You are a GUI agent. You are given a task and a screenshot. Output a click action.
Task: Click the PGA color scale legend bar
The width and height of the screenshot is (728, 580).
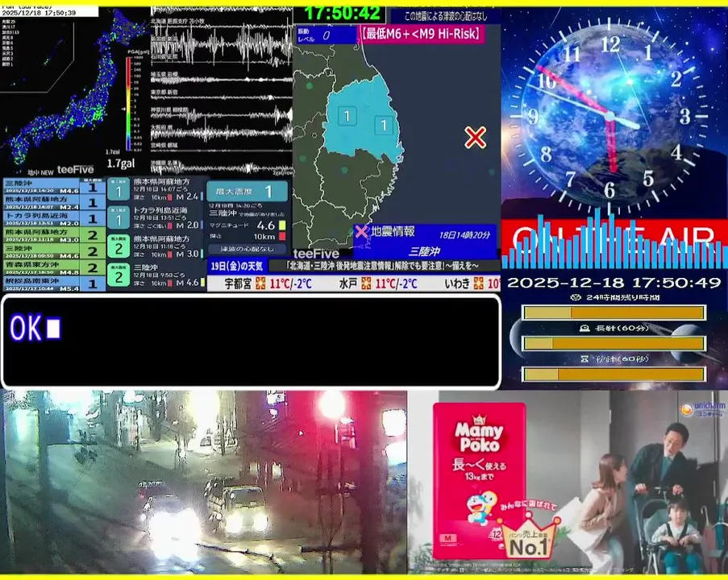tap(129, 103)
